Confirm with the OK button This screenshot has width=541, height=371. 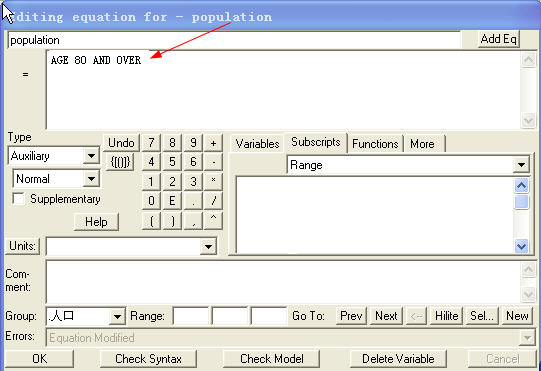[39, 359]
